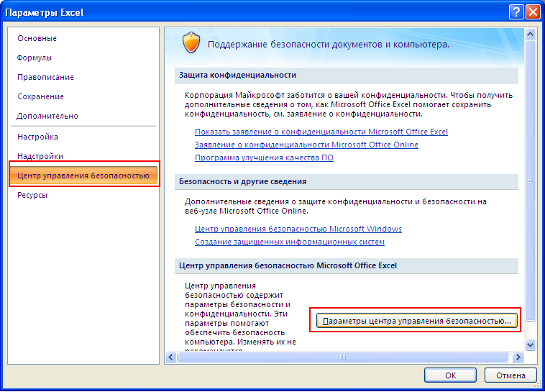Click Параметры центра управления безопасностью button
This screenshot has height=392, width=545.
pyautogui.click(x=417, y=321)
